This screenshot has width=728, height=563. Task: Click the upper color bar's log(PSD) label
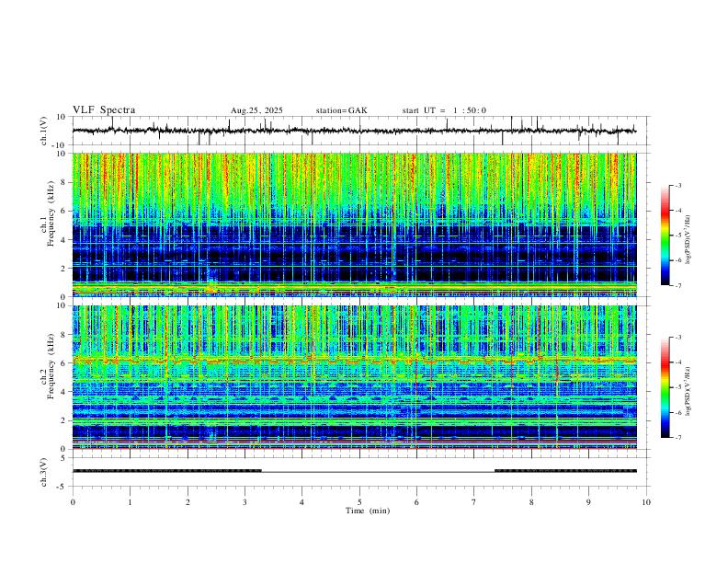coord(688,239)
